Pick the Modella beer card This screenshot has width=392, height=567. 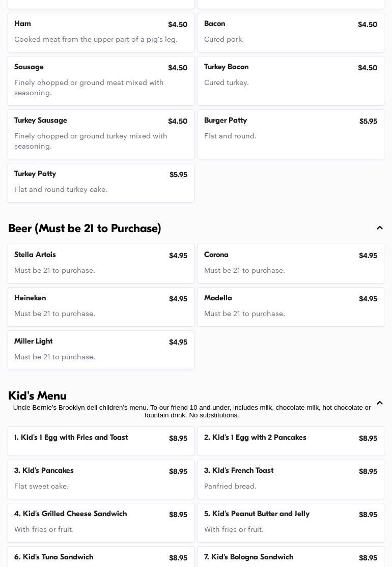pyautogui.click(x=291, y=306)
